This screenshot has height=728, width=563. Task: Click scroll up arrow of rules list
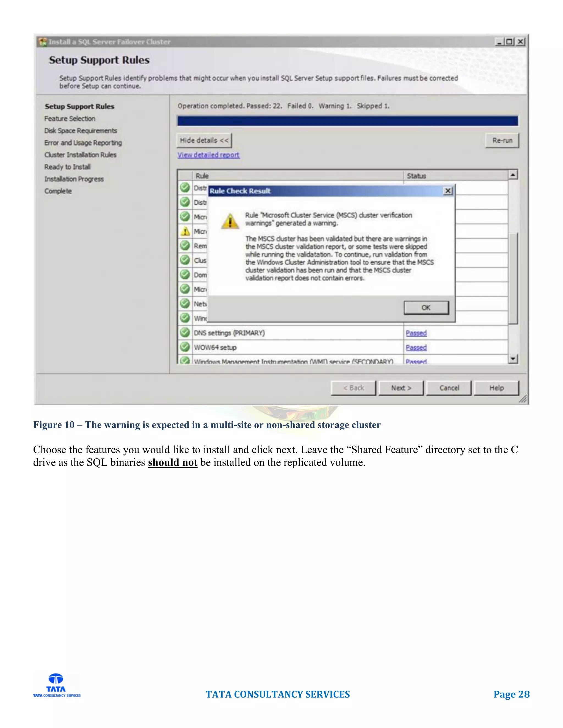(513, 175)
